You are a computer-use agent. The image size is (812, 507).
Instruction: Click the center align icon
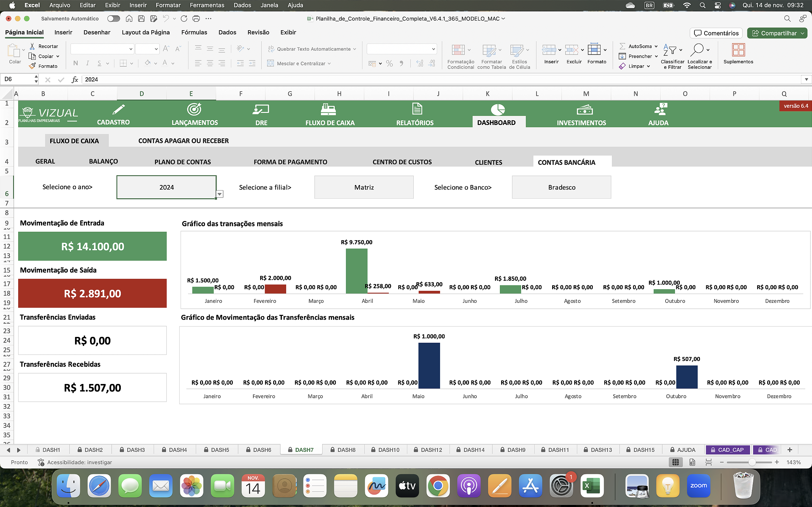210,63
